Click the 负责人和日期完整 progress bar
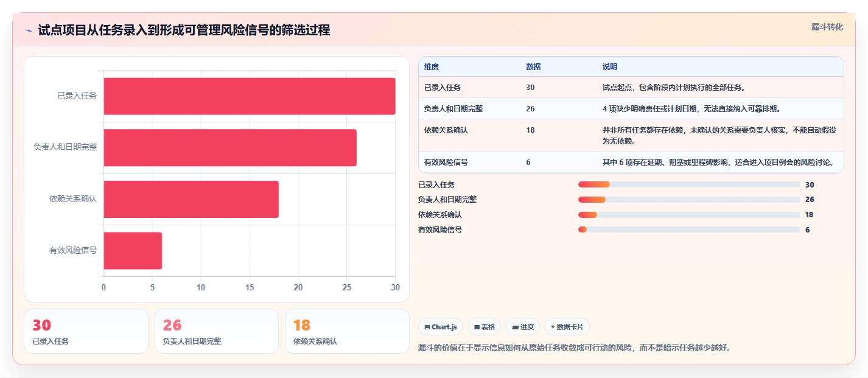 [x=689, y=200]
